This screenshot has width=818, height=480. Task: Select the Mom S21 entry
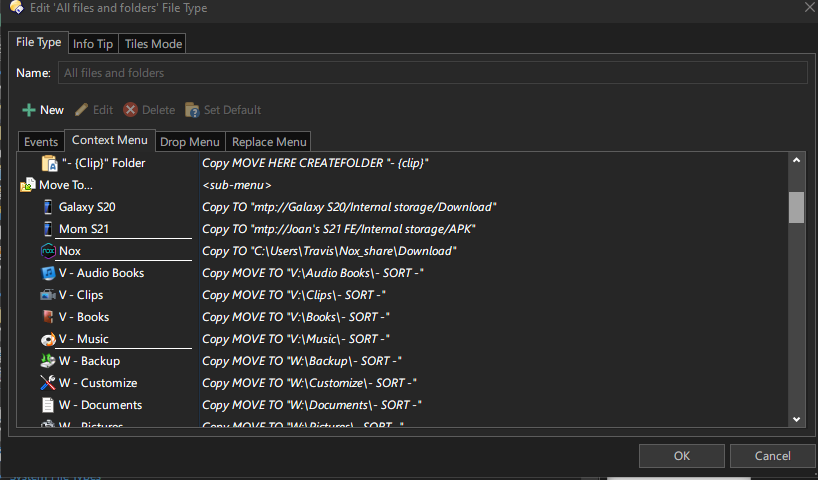(x=84, y=229)
